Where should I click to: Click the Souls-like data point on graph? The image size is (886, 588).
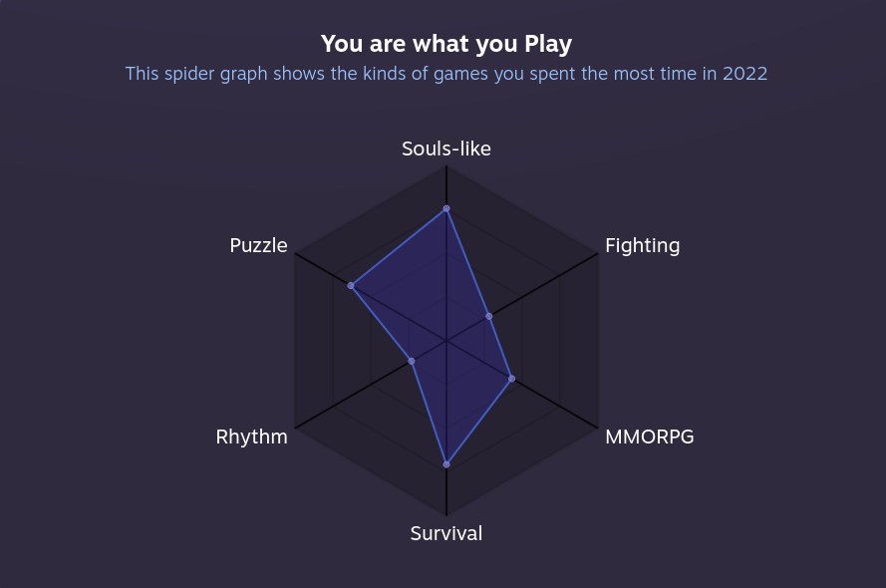446,209
